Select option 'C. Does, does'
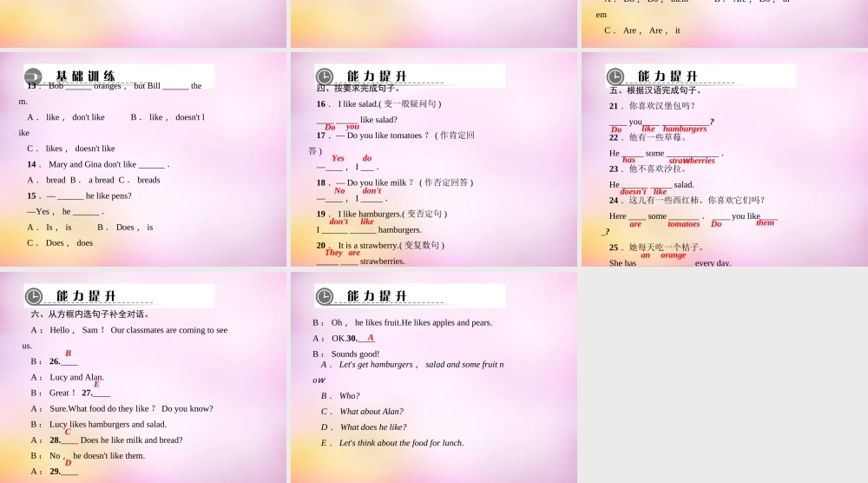The width and height of the screenshot is (868, 483). 60,243
